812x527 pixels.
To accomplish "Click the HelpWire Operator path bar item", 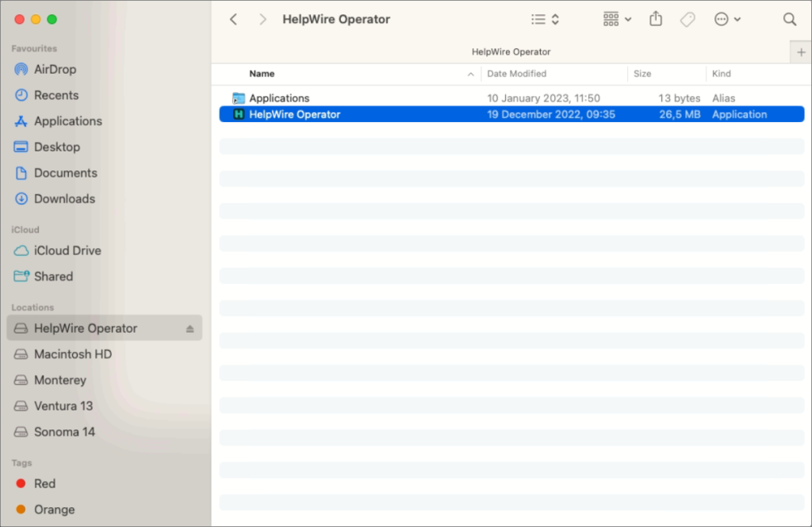I will 511,52.
